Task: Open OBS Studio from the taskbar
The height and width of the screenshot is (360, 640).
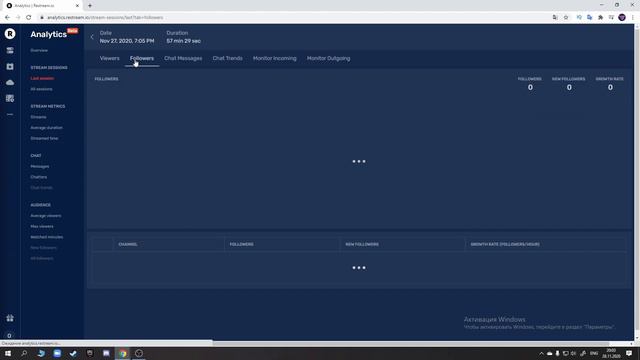Action: pyautogui.click(x=139, y=353)
